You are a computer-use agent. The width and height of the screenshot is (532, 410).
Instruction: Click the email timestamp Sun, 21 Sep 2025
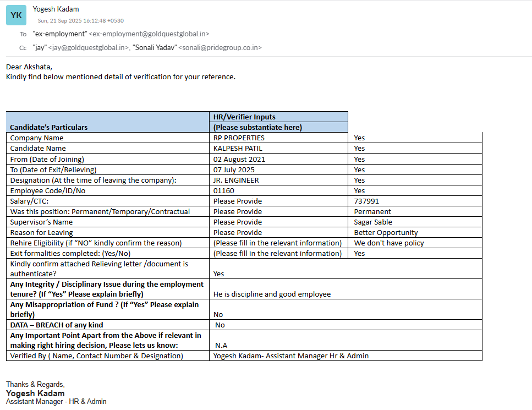[81, 21]
